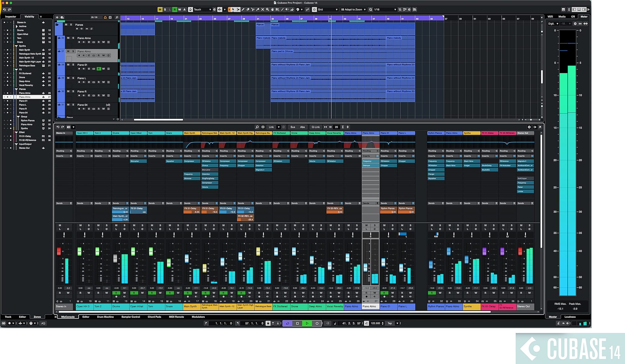The image size is (625, 364).
Task: Select the Mute X tool
Action: pos(263,10)
